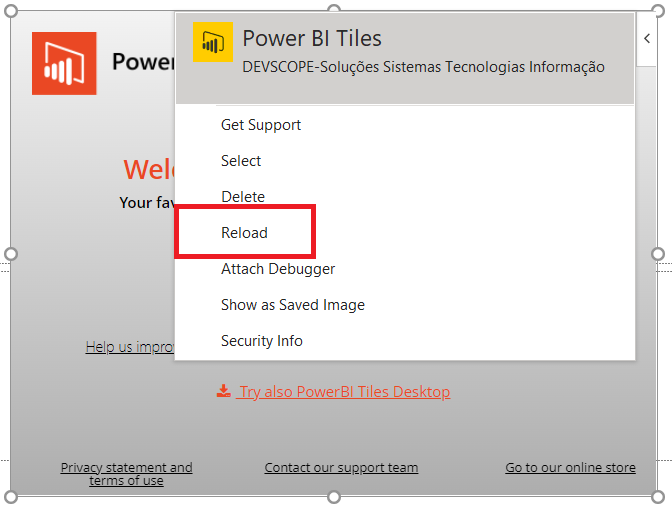The height and width of the screenshot is (509, 672).
Task: Select Attach Debugger option
Action: point(278,269)
